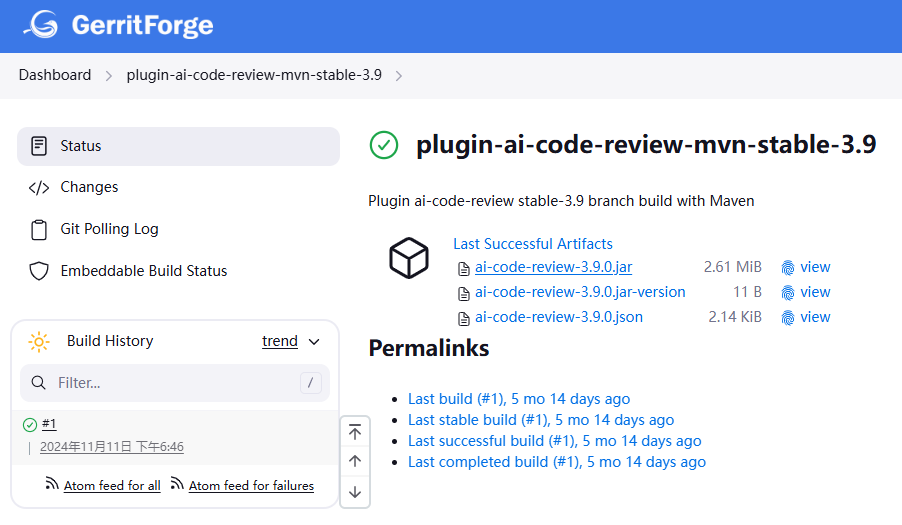This screenshot has height=525, width=902.
Task: Click fingerprint icon in 2.14 KiB row
Action: [x=788, y=318]
